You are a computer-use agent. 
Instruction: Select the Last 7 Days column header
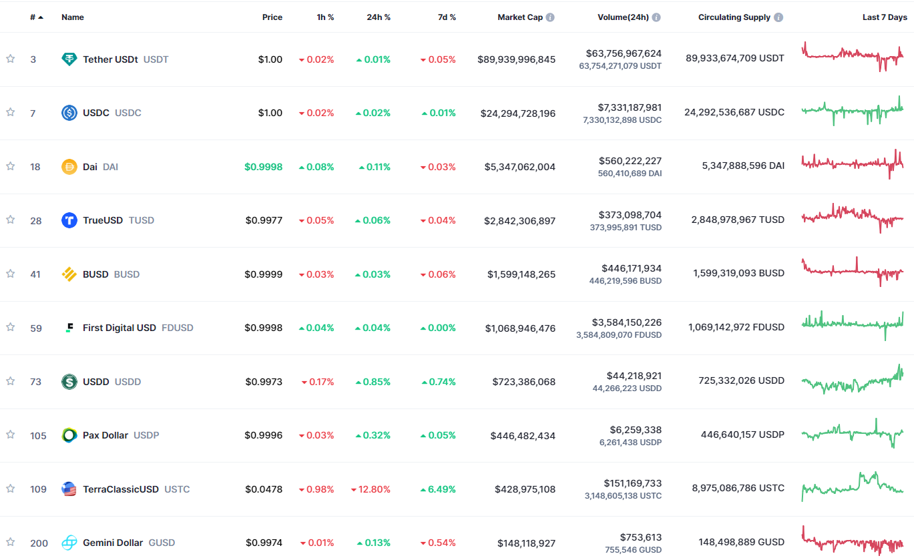(x=885, y=17)
